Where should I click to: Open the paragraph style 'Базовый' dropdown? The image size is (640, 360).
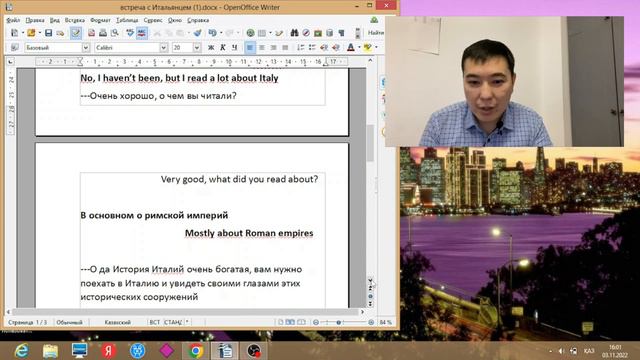coord(86,48)
